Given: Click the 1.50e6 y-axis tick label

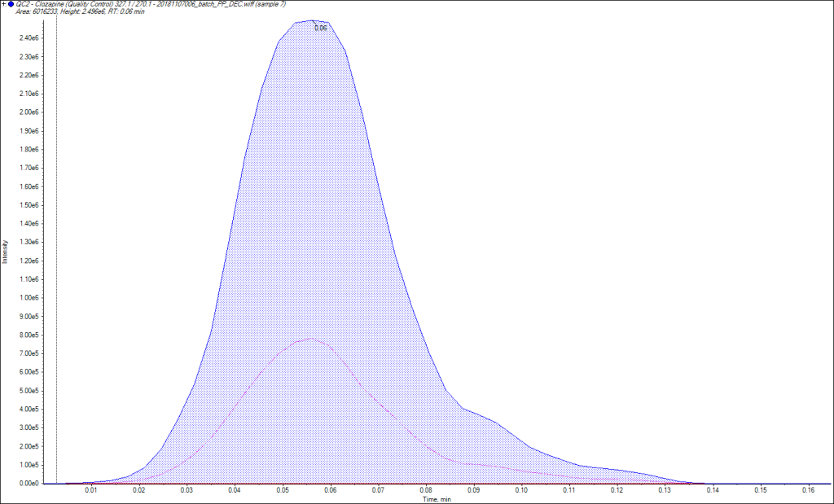Looking at the screenshot, I should click(29, 205).
